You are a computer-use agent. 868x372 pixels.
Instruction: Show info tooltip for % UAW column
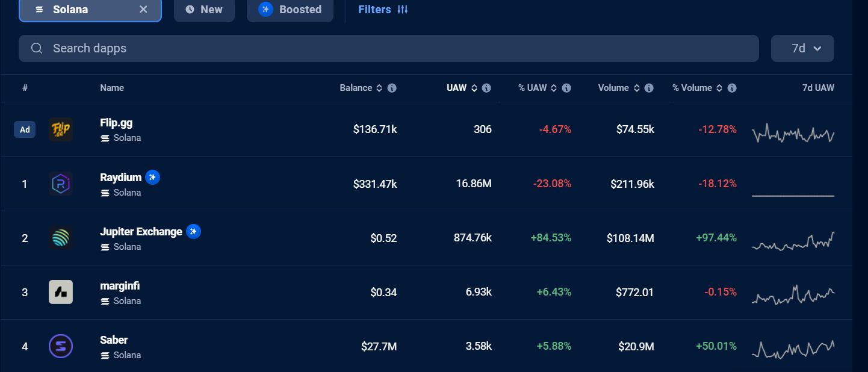566,88
